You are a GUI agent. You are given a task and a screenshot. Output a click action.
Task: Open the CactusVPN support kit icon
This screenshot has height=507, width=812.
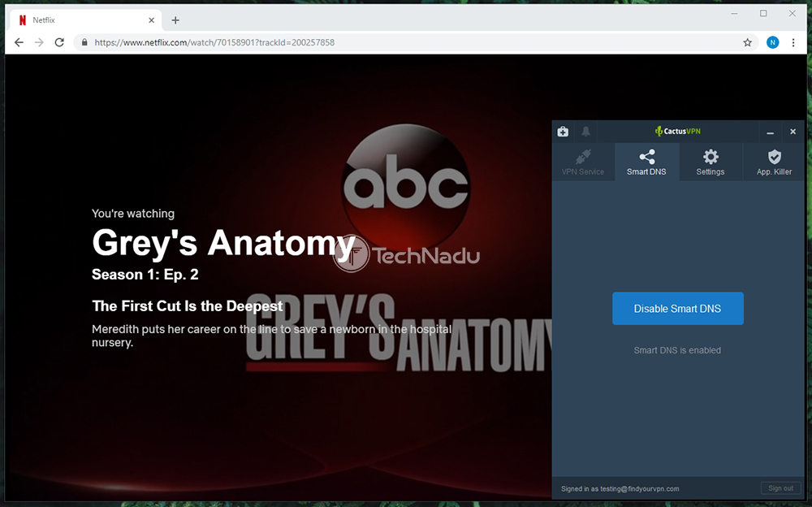tap(563, 132)
